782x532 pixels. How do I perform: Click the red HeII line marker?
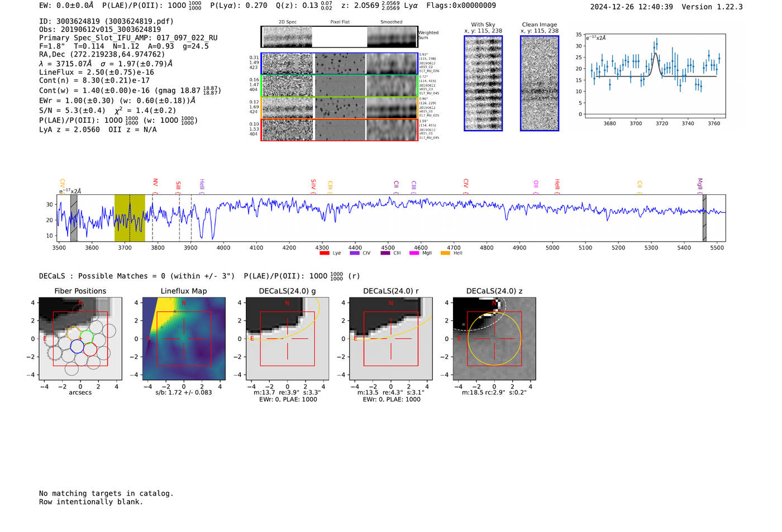pyautogui.click(x=557, y=186)
